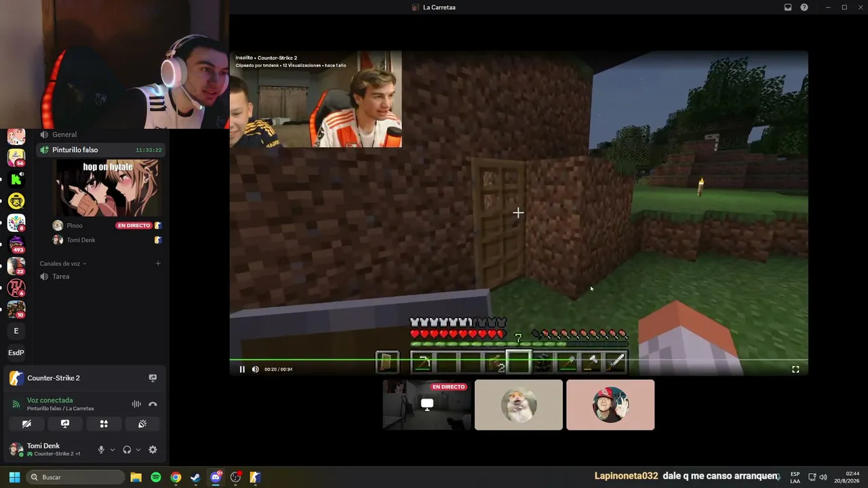Screen dimensions: 868x488
Task: Open the hop on hytale stream preview
Action: 108,188
